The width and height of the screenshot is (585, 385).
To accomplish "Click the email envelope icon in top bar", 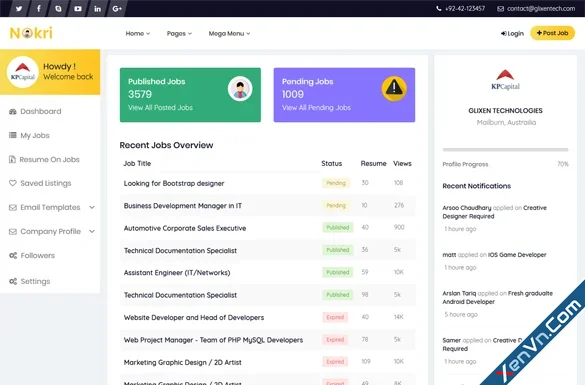I will [500, 9].
